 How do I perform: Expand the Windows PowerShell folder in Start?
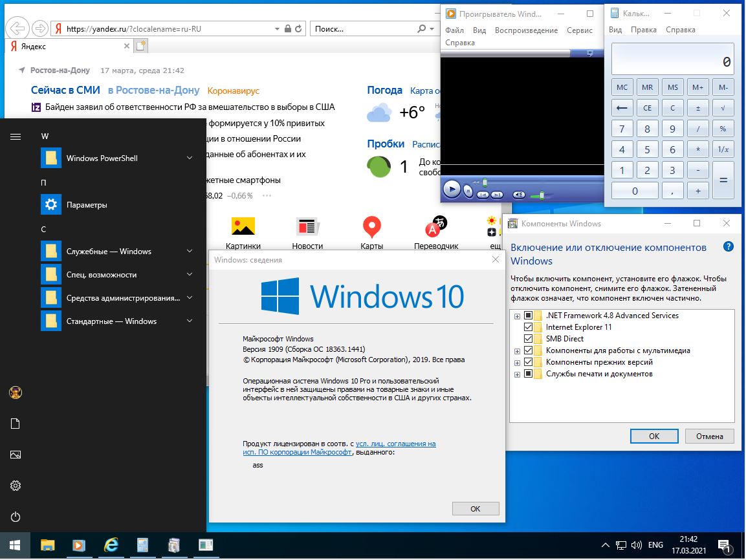pos(190,158)
